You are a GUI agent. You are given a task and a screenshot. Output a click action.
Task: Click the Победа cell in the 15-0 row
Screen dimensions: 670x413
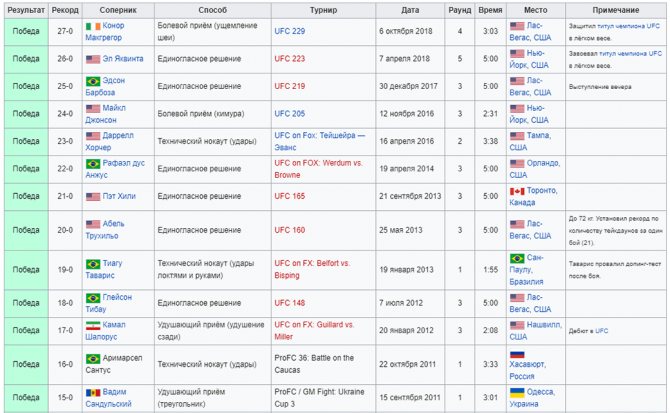coord(26,398)
